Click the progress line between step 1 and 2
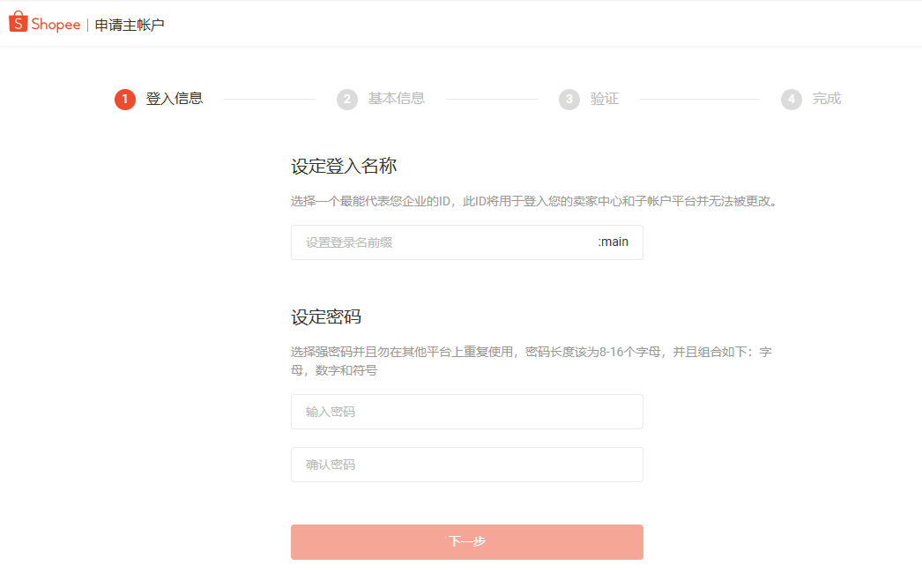Screen dimensions: 922x588 pos(269,99)
